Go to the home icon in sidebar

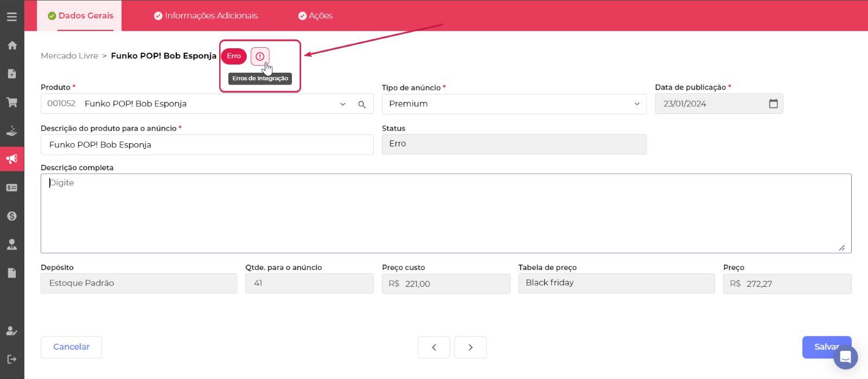(x=12, y=46)
